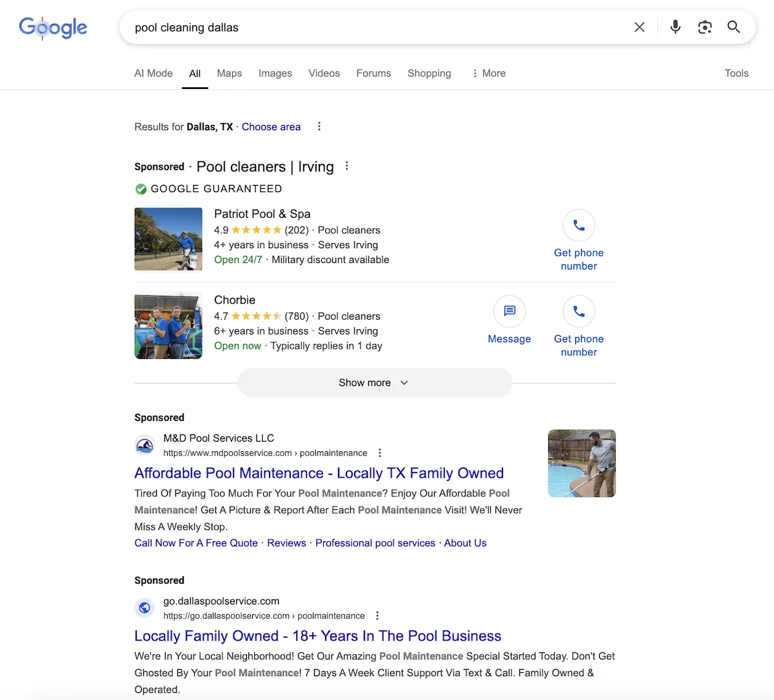Expand Show more pool cleaners

tap(375, 383)
